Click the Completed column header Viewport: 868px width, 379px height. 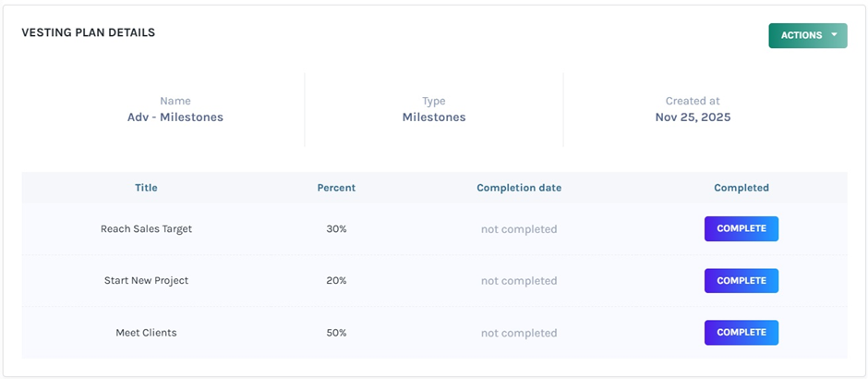741,188
